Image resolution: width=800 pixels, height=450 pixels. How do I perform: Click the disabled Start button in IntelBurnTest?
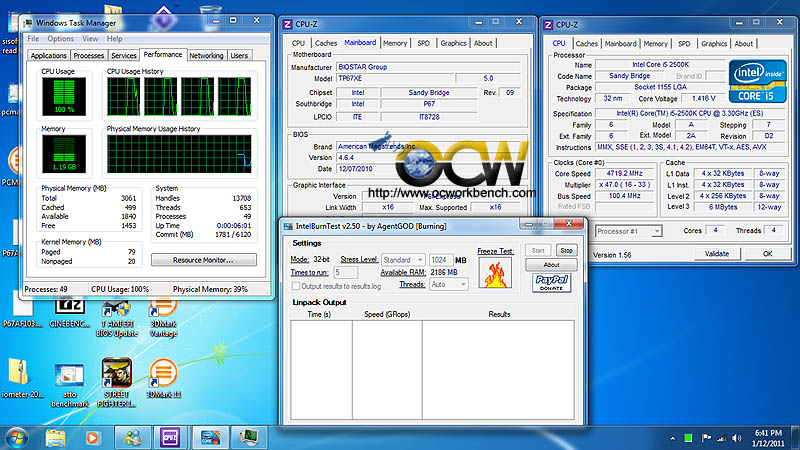[538, 251]
